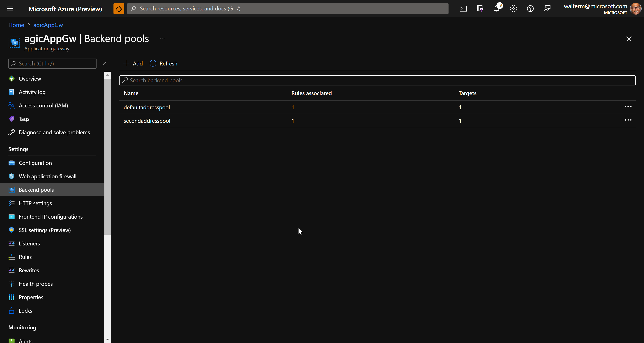Click the help question mark icon
Viewport: 644px width, 343px height.
click(530, 9)
